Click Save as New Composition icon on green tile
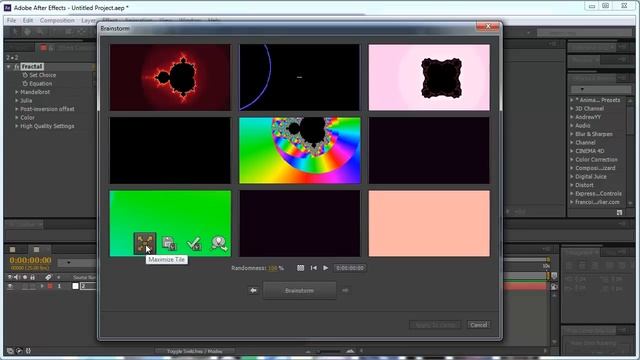Image resolution: width=640 pixels, height=360 pixels. [x=169, y=243]
